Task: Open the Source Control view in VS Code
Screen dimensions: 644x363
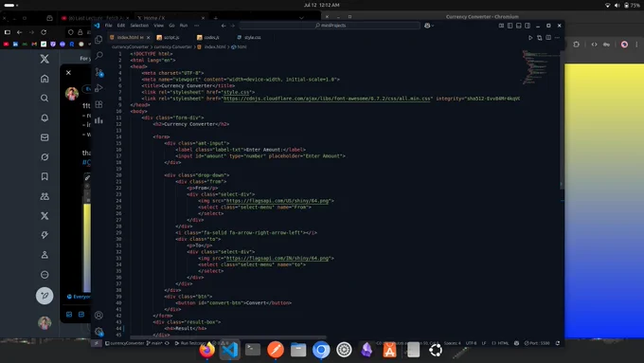Action: point(99,72)
